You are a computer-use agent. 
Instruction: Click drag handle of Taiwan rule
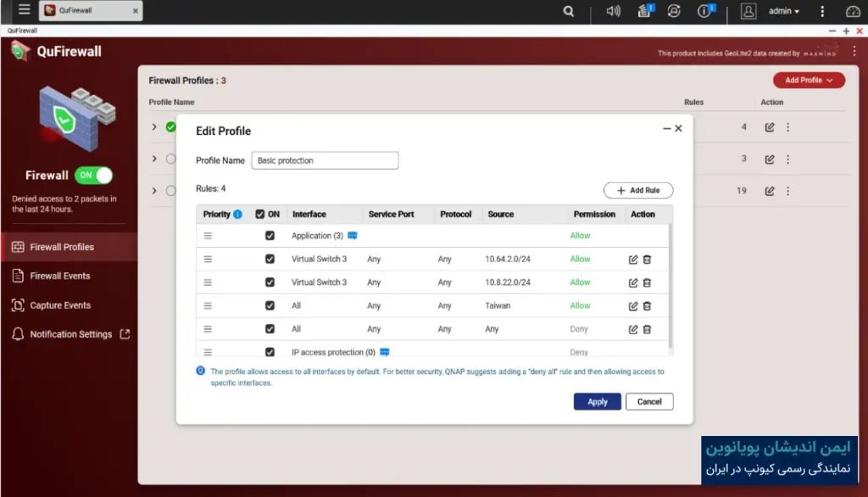[208, 306]
